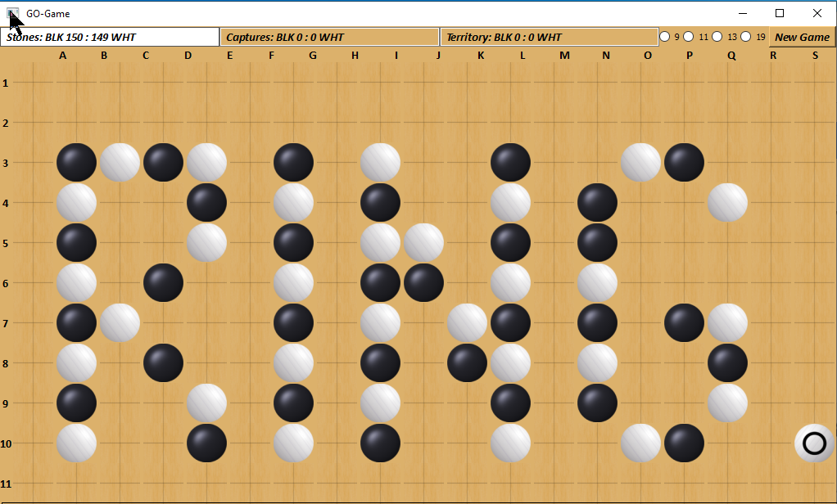Viewport: 837px width, 504px height.
Task: Click the black stone at A3
Action: click(x=76, y=163)
